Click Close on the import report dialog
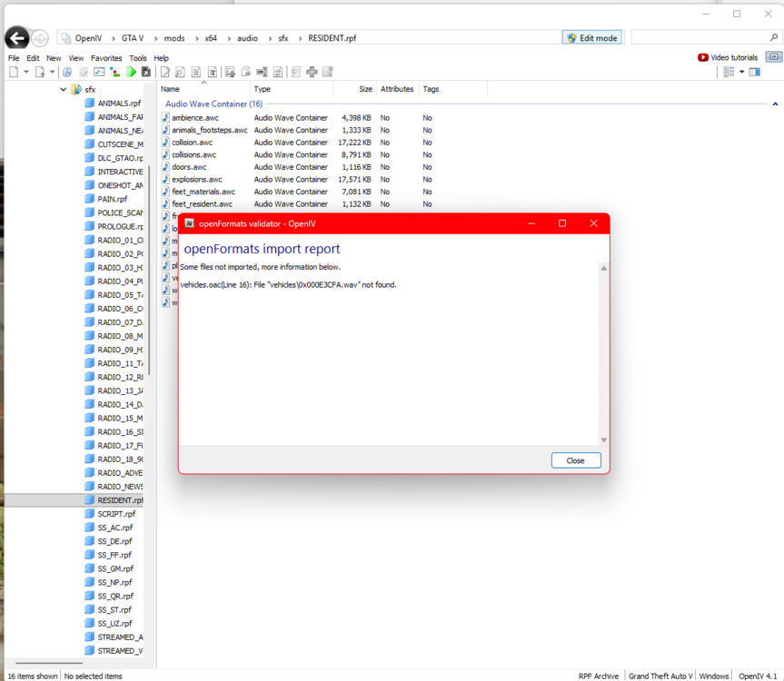Image resolution: width=784 pixels, height=681 pixels. [576, 460]
